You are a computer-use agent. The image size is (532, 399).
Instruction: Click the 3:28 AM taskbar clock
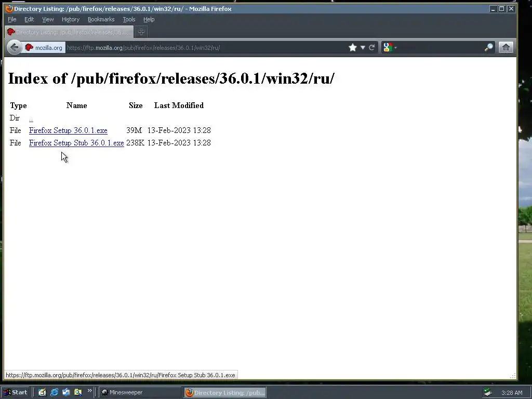(x=512, y=393)
